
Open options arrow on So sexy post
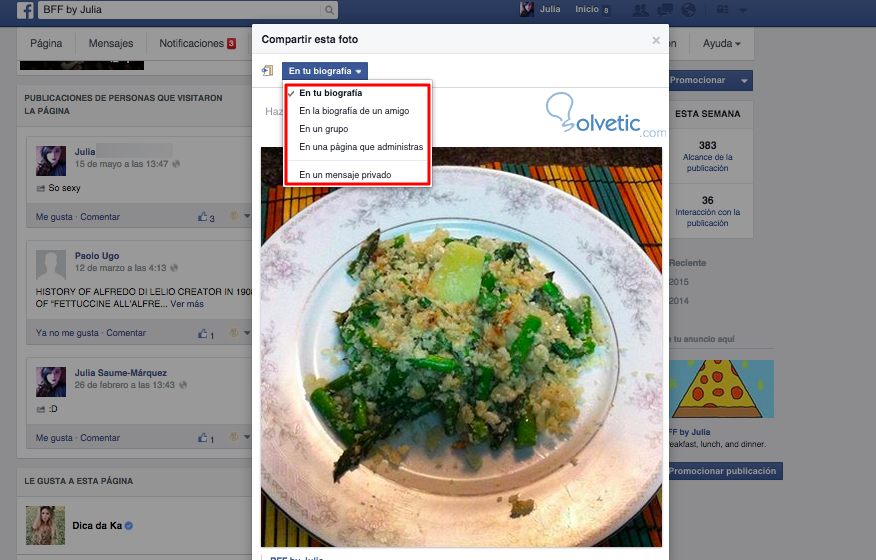[x=246, y=216]
